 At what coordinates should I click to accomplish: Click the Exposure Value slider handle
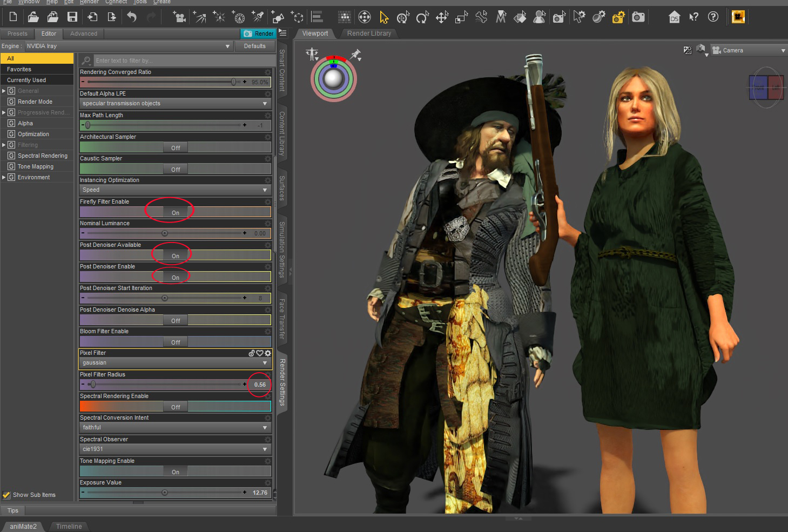point(165,493)
